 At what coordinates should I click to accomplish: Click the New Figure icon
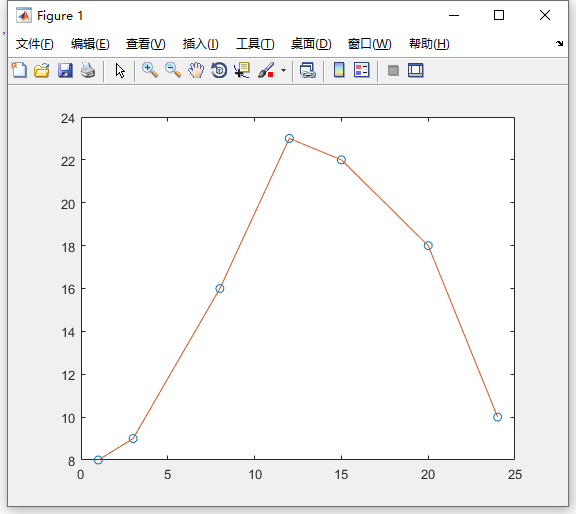[x=19, y=70]
